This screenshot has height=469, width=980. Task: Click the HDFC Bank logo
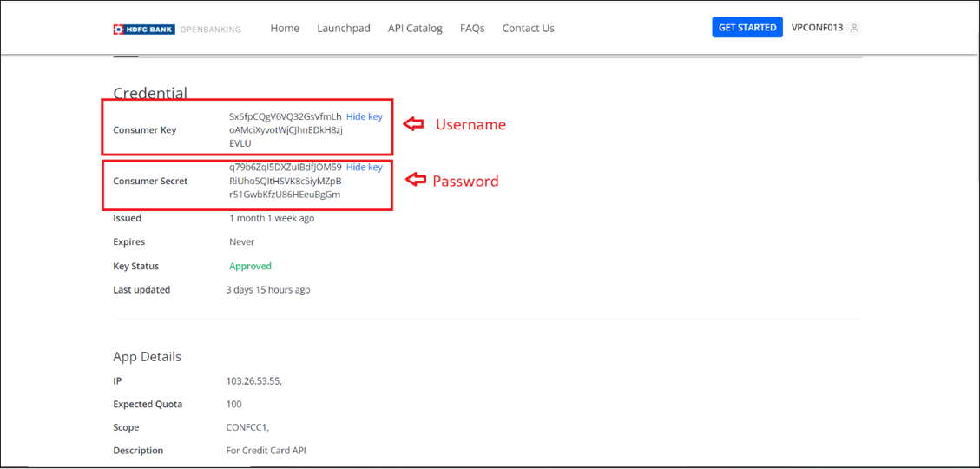[144, 29]
